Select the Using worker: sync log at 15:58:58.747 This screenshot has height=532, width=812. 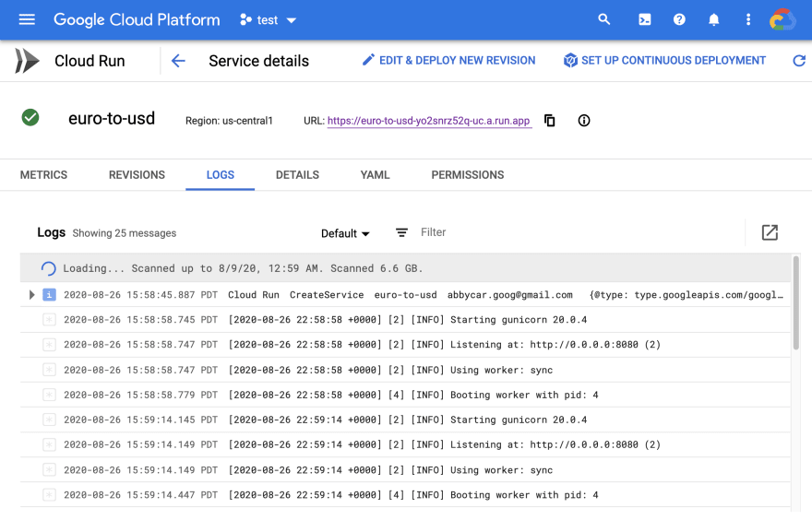pyautogui.click(x=405, y=370)
